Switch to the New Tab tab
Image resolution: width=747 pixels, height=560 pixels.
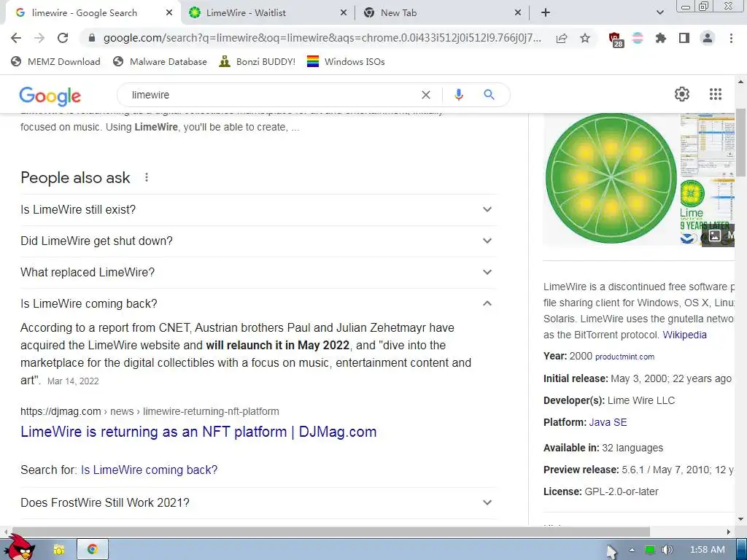[x=442, y=13]
